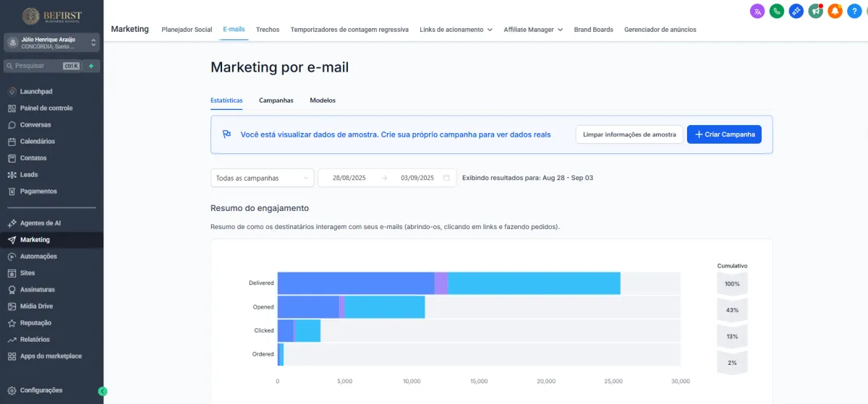Open the Trechos tab
This screenshot has height=404, width=868.
268,30
